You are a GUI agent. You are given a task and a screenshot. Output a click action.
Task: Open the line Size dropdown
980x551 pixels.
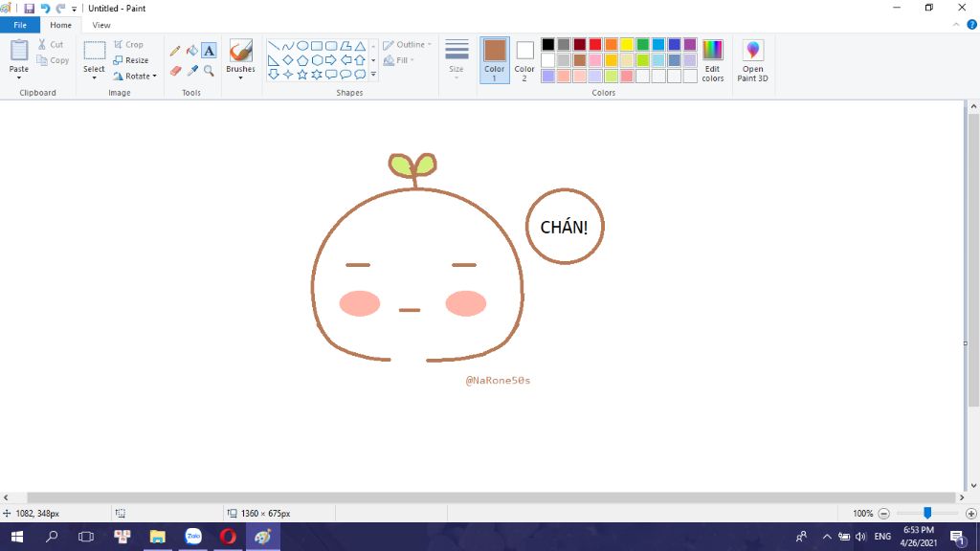(x=457, y=60)
